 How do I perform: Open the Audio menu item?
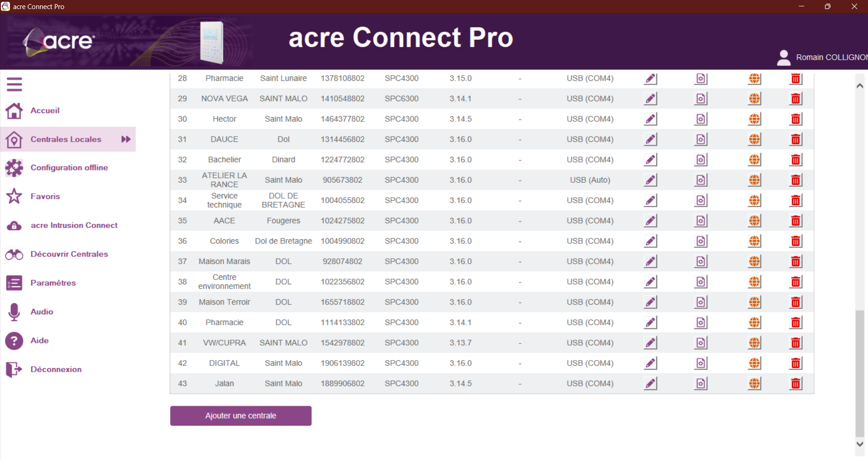(x=42, y=312)
